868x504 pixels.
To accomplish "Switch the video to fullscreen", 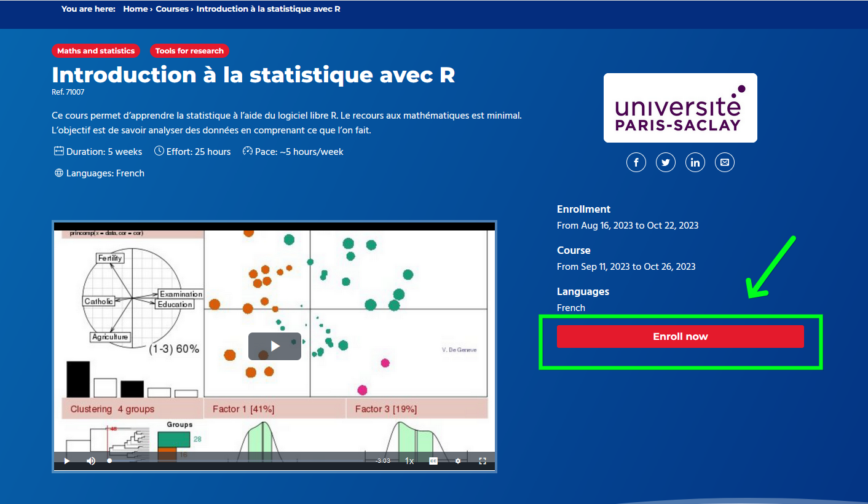I will (483, 461).
